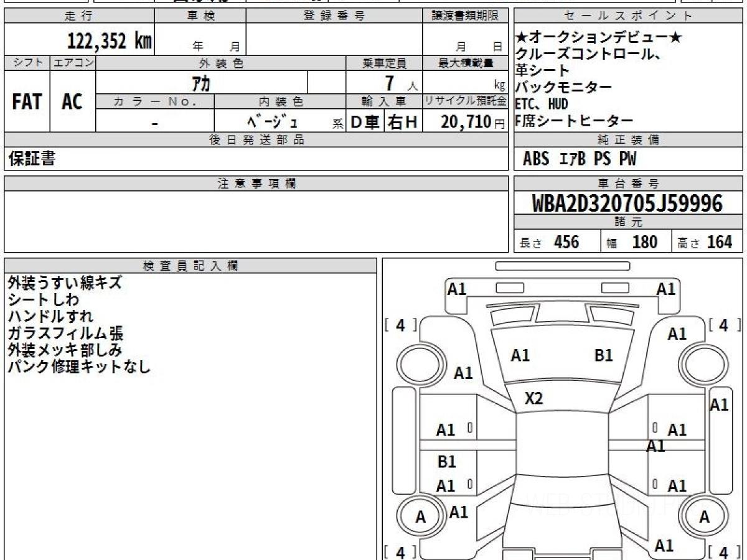The width and height of the screenshot is (747, 560).
Task: Select the FAT transmission value
Action: 27,101
